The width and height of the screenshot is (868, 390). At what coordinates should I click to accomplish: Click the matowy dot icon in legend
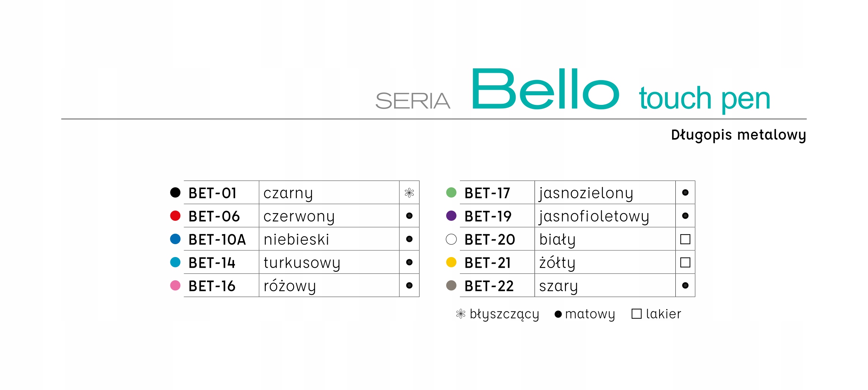click(x=558, y=314)
